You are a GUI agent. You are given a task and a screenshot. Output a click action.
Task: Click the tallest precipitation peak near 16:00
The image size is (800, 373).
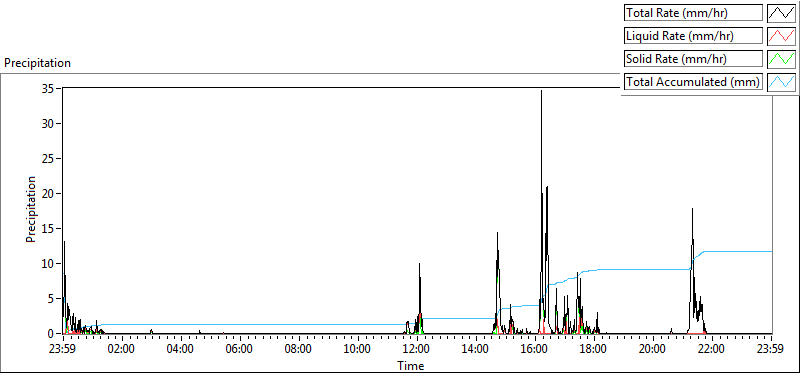(541, 91)
